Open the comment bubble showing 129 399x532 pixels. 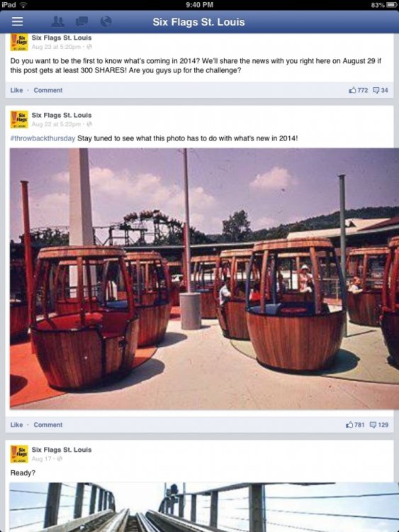click(x=378, y=425)
